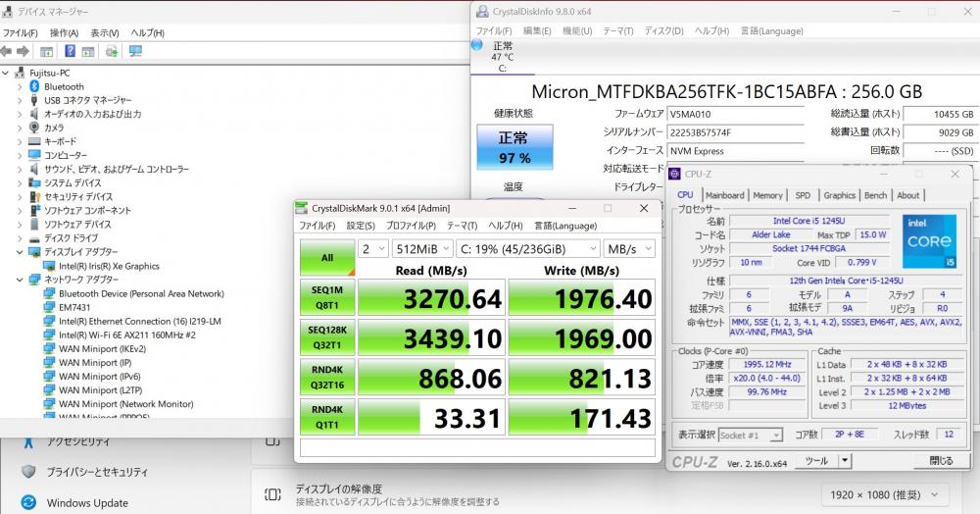Click the keyboard (キーボード) category icon
The height and width of the screenshot is (514, 980).
click(x=34, y=141)
